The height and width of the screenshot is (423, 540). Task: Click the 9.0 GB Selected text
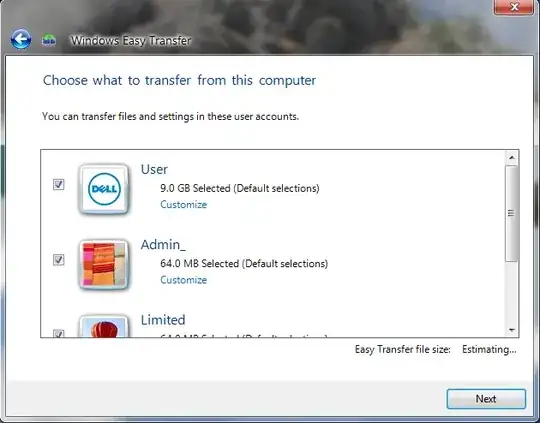click(x=195, y=188)
